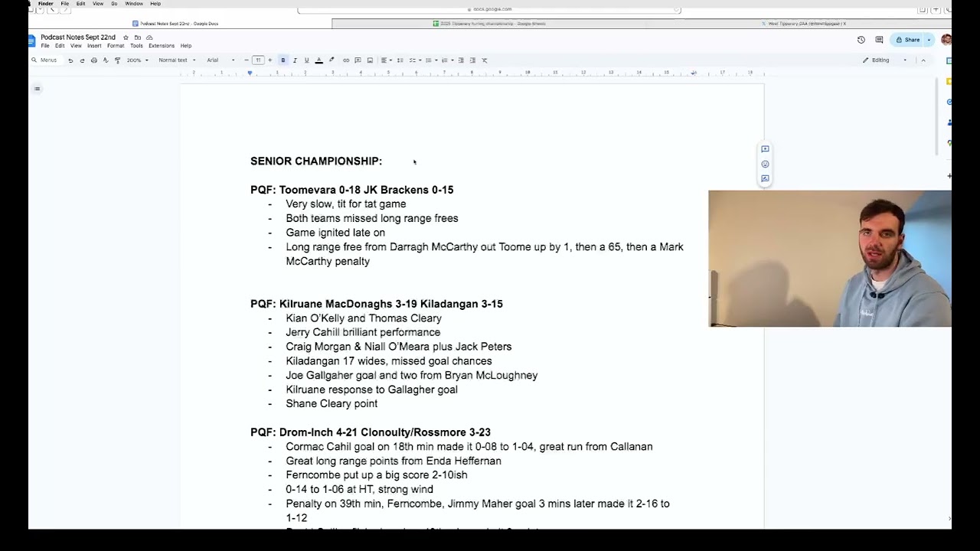Open the bulleted list menu
The image size is (980, 551).
pos(430,60)
